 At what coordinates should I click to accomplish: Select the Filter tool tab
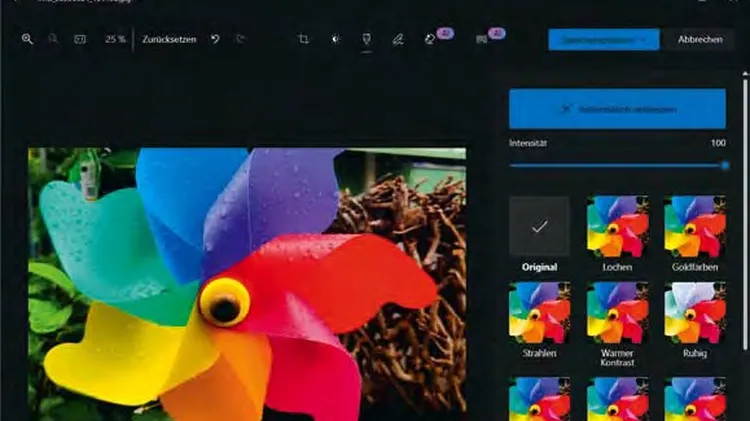(x=366, y=39)
